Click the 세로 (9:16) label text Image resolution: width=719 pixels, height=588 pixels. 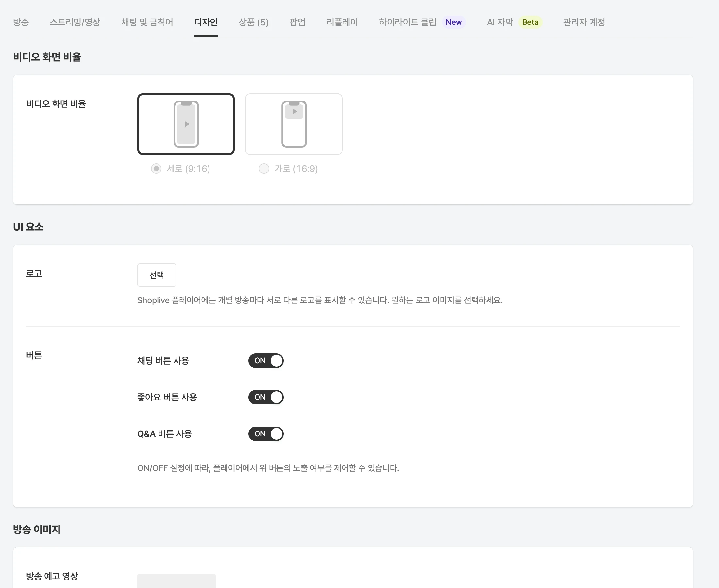pyautogui.click(x=188, y=169)
